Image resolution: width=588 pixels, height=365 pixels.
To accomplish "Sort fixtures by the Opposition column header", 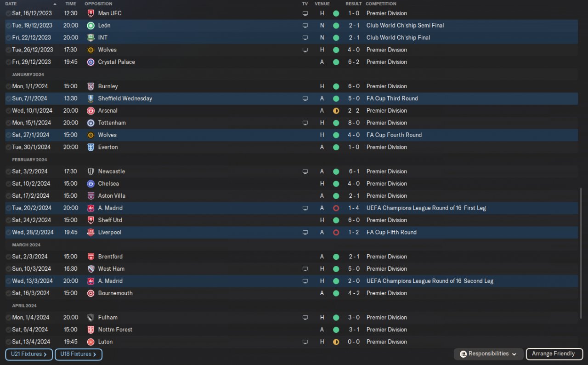I will click(x=98, y=4).
